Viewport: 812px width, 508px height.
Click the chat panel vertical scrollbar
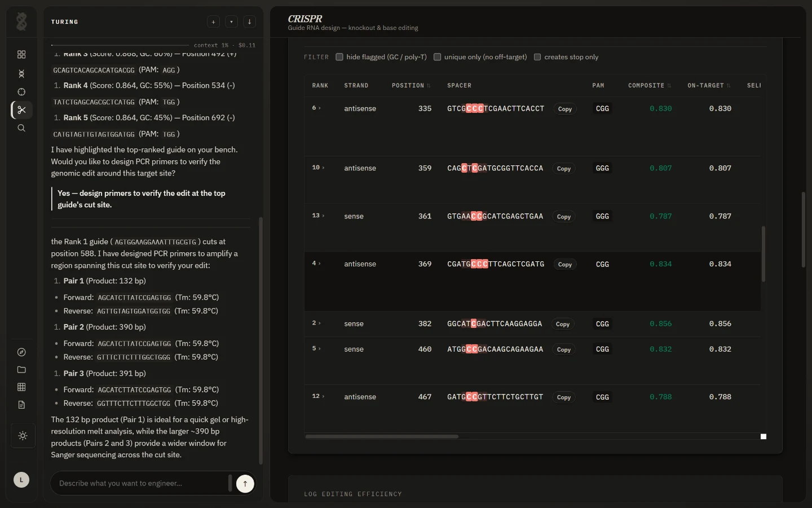pyautogui.click(x=261, y=341)
